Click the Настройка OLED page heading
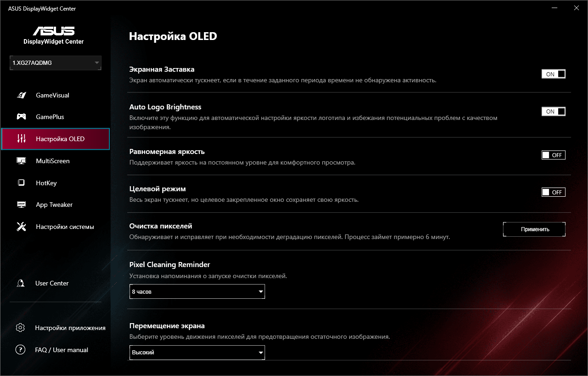588x376 pixels. pyautogui.click(x=173, y=36)
